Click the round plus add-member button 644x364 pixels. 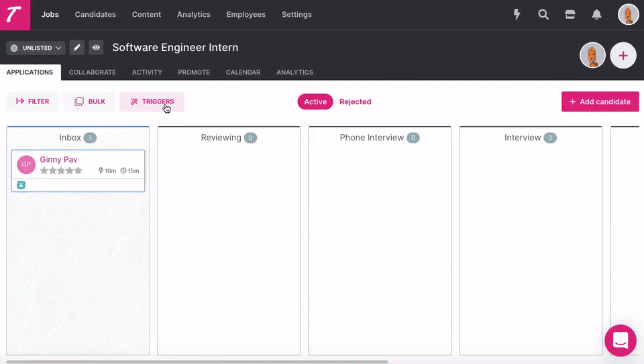623,56
